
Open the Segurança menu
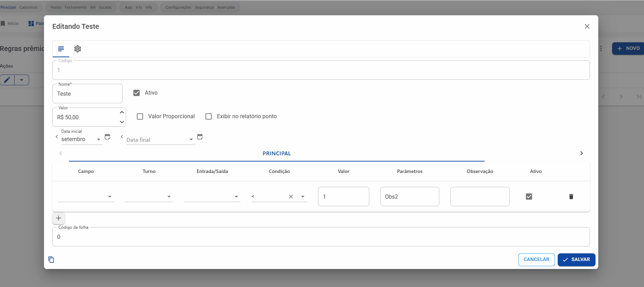click(x=204, y=7)
